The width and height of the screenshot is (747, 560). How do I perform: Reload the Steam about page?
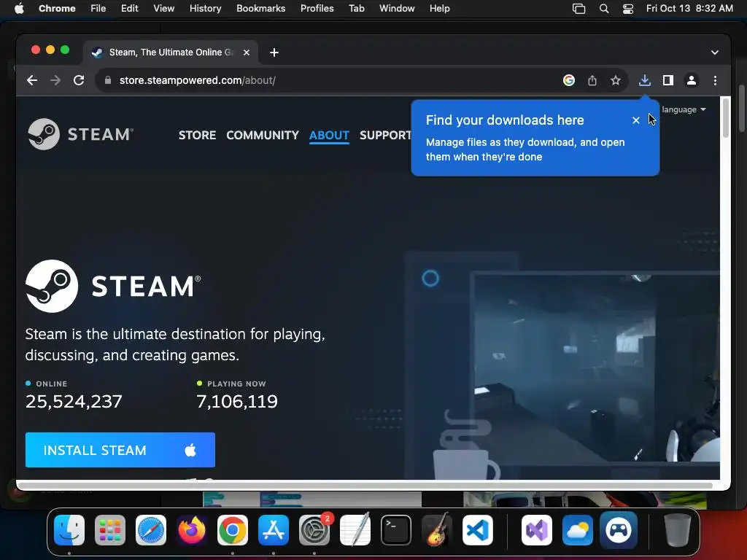[79, 80]
